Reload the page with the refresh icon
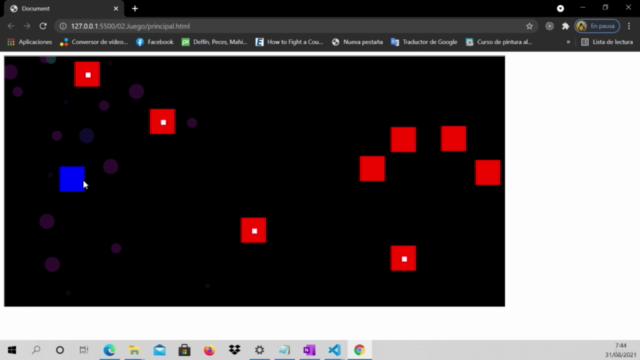The width and height of the screenshot is (640, 360). (43, 26)
